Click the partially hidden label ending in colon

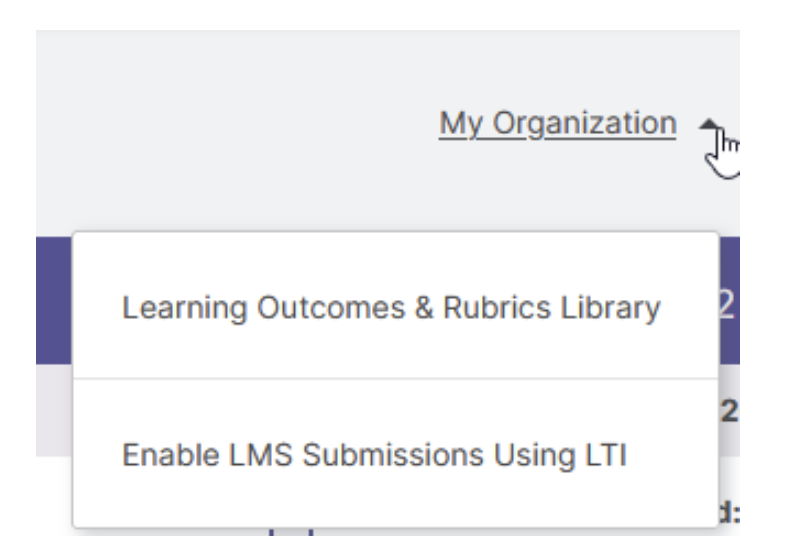coord(730,513)
